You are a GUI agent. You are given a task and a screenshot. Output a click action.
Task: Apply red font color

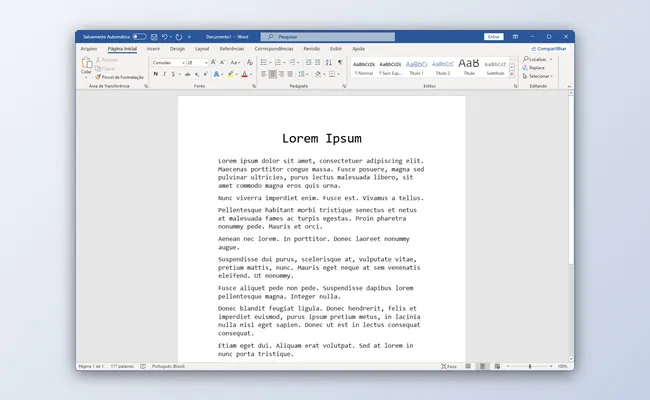click(245, 74)
